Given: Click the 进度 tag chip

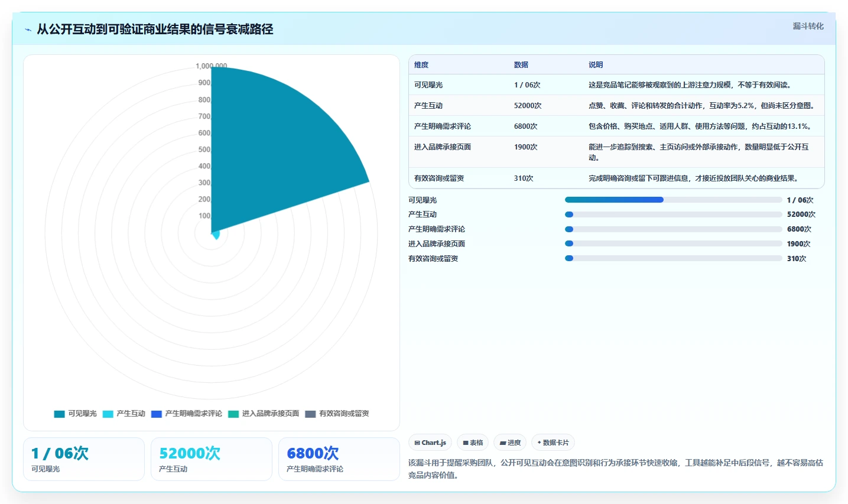Looking at the screenshot, I should [510, 443].
